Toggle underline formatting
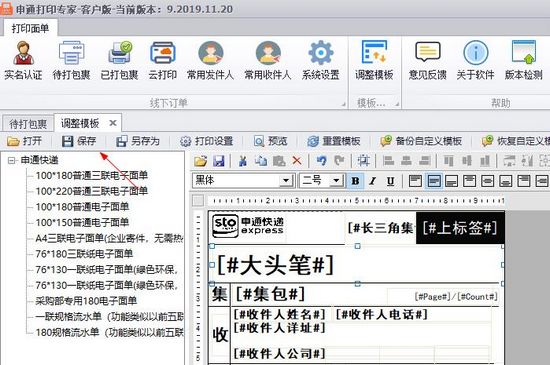This screenshot has width=550, height=365. [x=390, y=181]
